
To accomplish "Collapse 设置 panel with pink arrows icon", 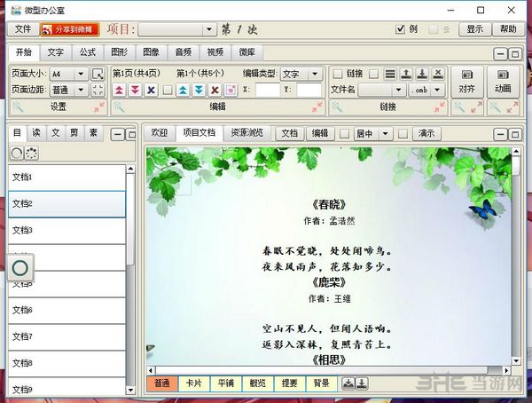I will [99, 107].
